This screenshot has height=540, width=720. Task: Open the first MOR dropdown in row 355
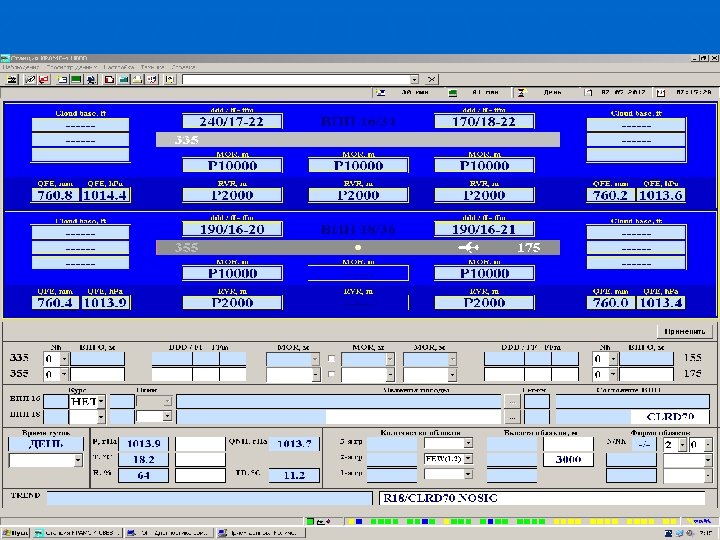(x=315, y=375)
